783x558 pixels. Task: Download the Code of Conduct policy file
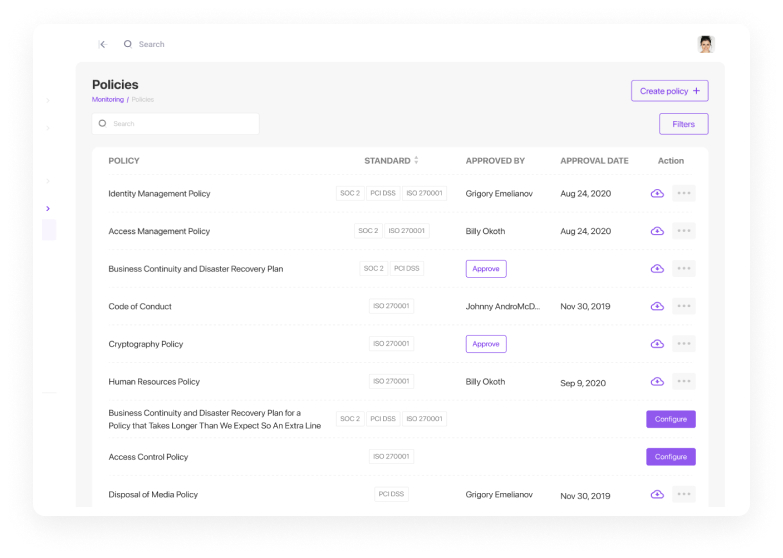click(x=657, y=306)
